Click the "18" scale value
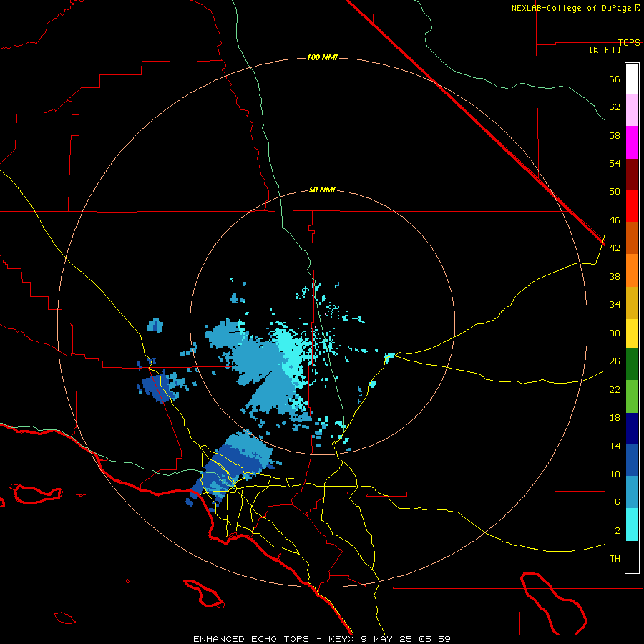Screen dimensions: 644x644 615,418
